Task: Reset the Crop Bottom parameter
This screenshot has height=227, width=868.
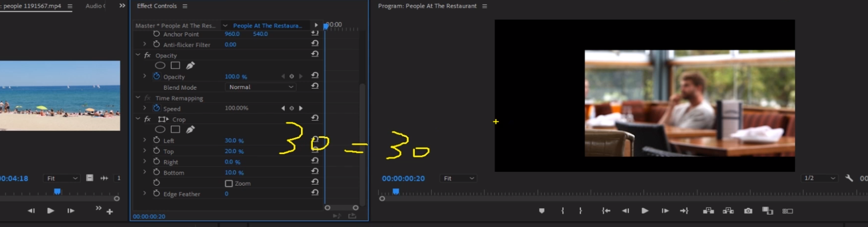Action: (x=315, y=171)
